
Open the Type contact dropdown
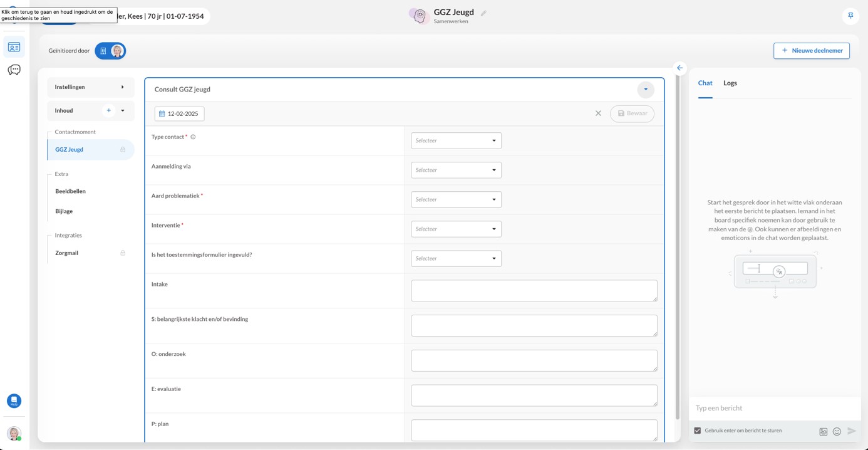pos(456,140)
